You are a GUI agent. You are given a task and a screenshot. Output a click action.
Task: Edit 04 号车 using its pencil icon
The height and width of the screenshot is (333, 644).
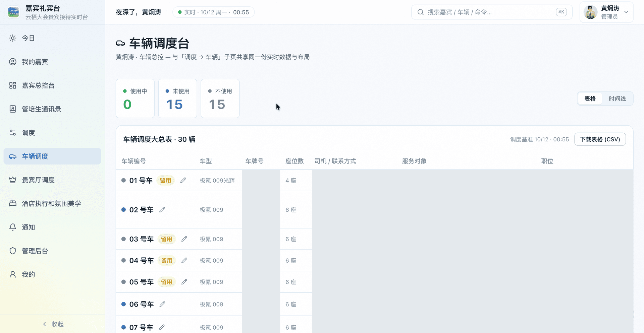click(184, 260)
